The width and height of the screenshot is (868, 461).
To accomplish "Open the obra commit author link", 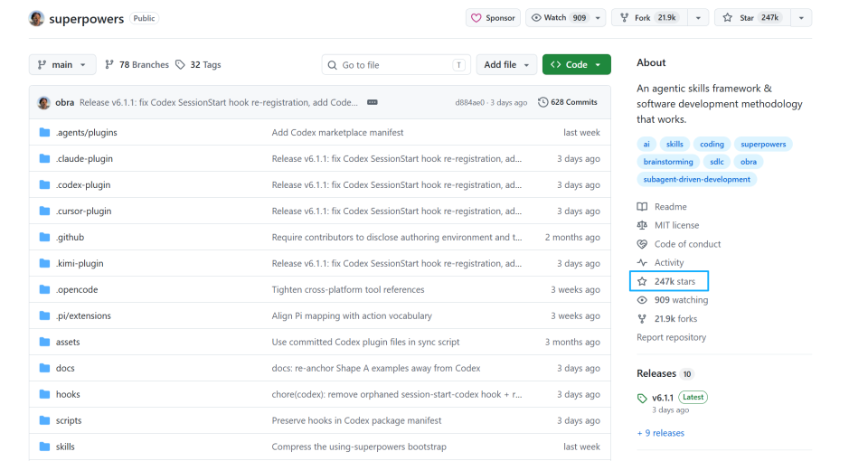I will [x=65, y=102].
